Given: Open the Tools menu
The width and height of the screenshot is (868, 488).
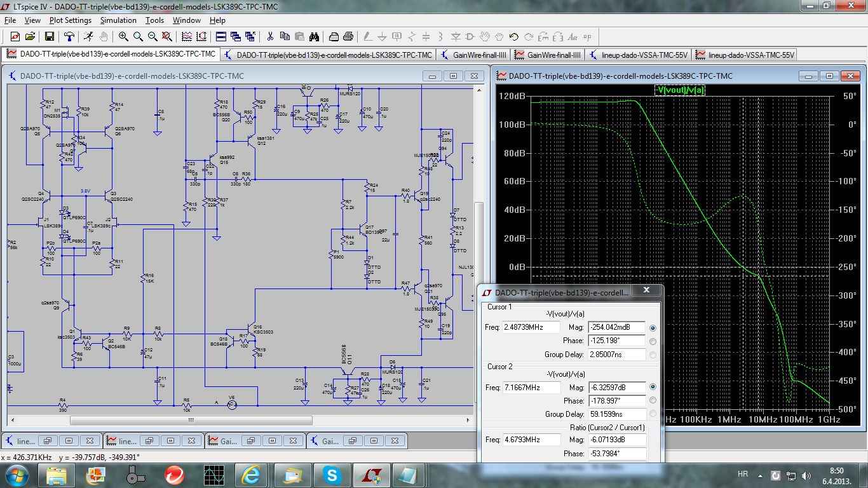Looking at the screenshot, I should point(154,20).
